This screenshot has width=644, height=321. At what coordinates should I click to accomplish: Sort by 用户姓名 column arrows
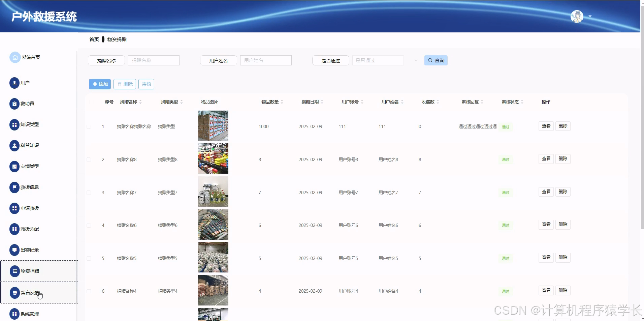402,102
